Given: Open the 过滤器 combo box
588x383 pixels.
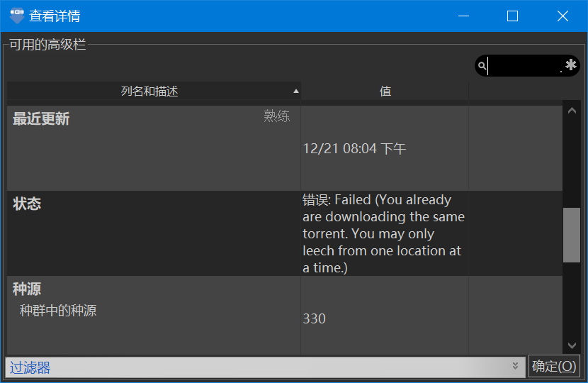Looking at the screenshot, I should (x=262, y=367).
